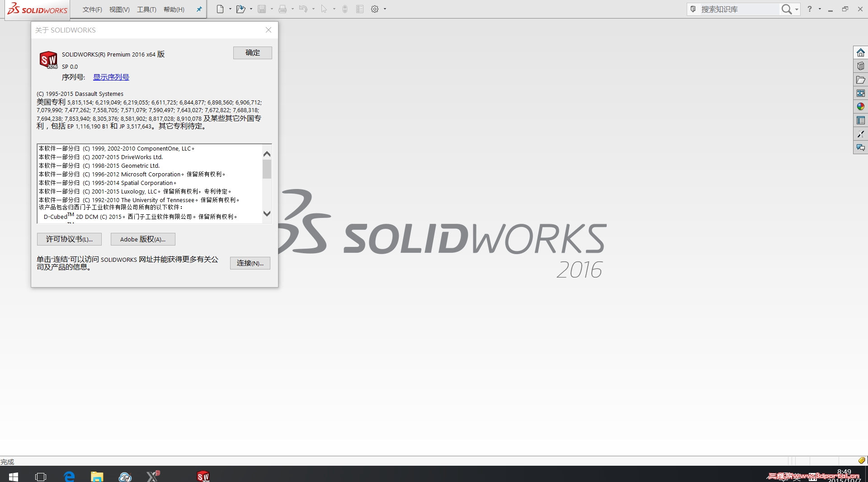Expand the Save dropdown arrow
This screenshot has height=482, width=868.
tap(272, 9)
